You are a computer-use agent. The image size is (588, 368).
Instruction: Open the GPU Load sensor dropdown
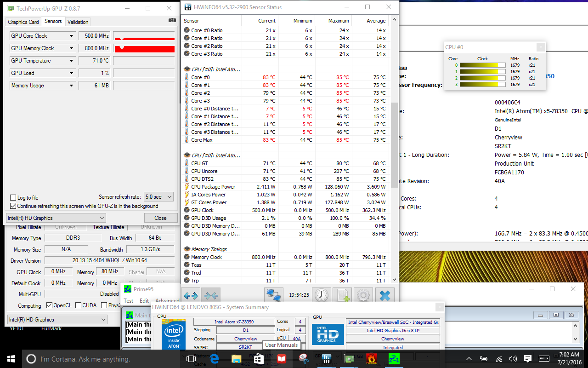click(x=71, y=73)
